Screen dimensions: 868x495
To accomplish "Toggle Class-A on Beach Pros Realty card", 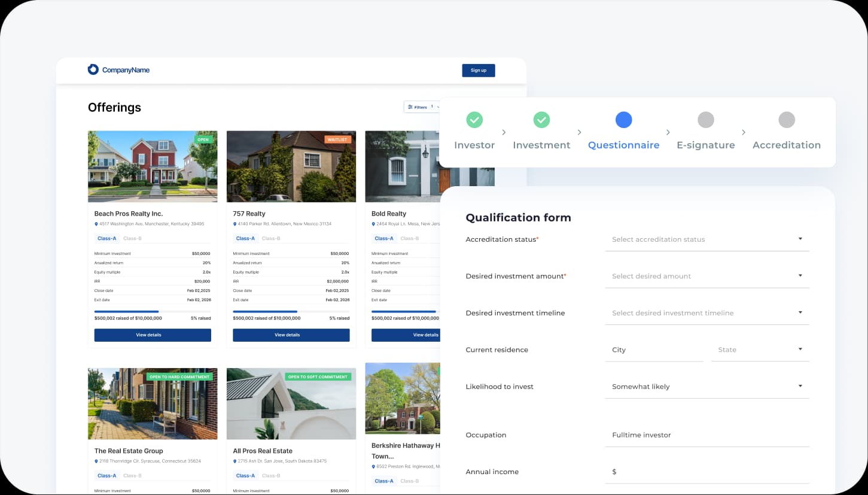I will 106,238.
